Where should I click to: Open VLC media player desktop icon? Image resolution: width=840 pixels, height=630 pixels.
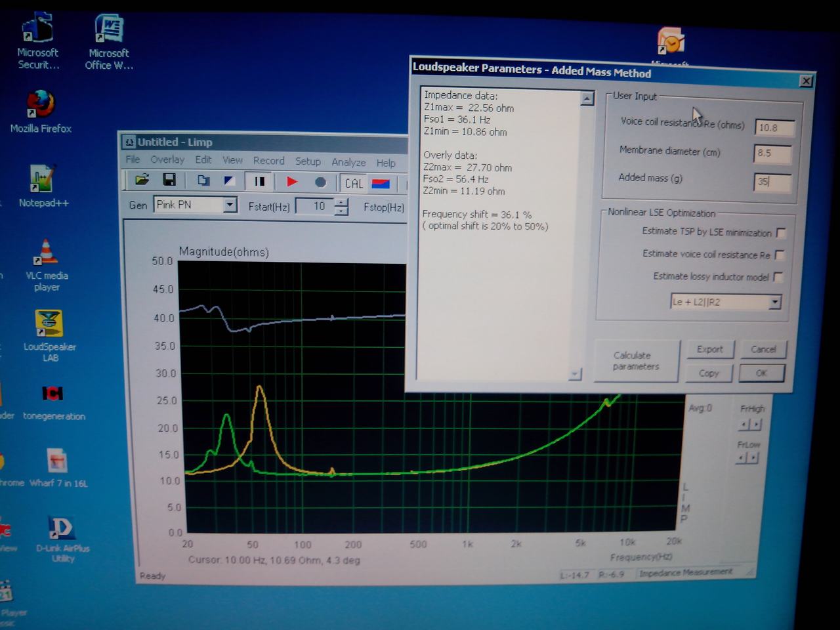pyautogui.click(x=47, y=266)
